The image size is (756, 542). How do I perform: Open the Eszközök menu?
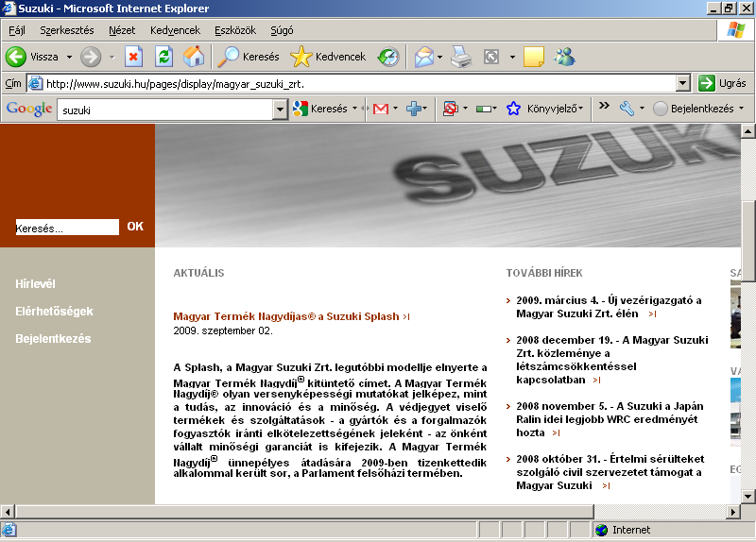235,30
